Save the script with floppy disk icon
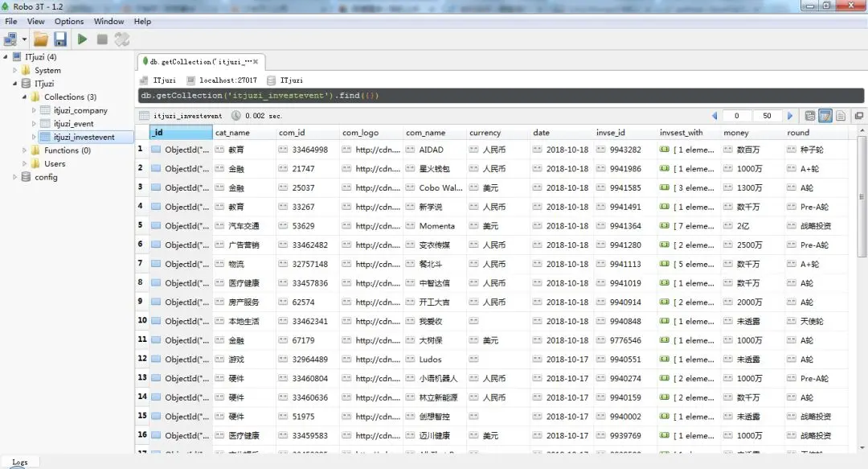Image resolution: width=868 pixels, height=469 pixels. pyautogui.click(x=60, y=39)
